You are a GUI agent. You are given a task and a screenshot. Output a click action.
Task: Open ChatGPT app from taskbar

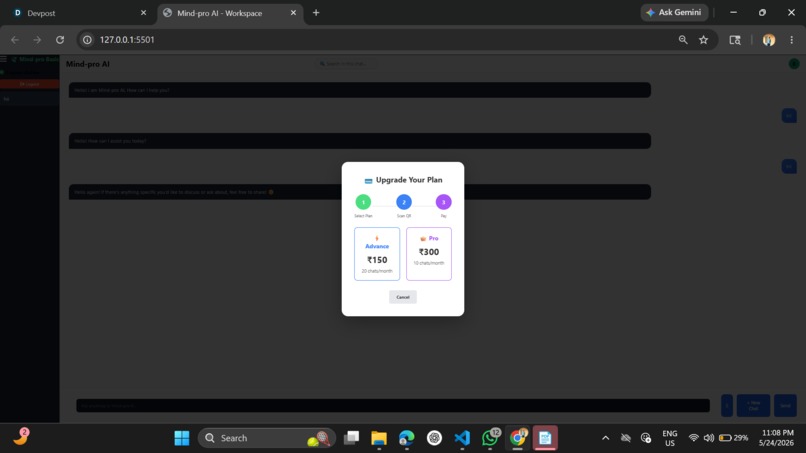(x=434, y=438)
